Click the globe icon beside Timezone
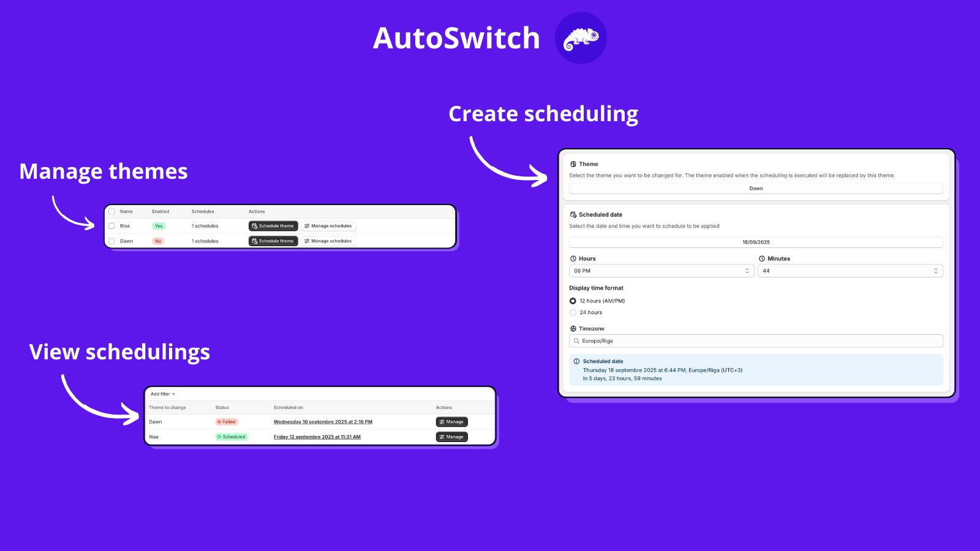The image size is (980, 551). [x=573, y=328]
